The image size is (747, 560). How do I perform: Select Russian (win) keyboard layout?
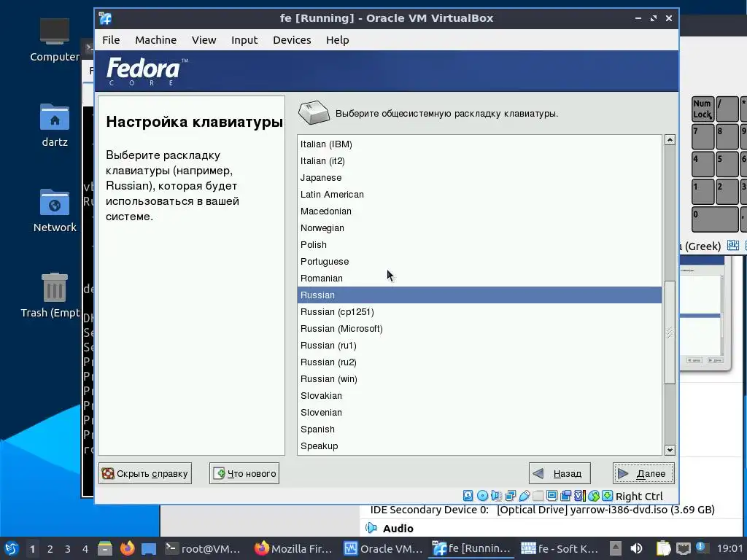click(479, 379)
